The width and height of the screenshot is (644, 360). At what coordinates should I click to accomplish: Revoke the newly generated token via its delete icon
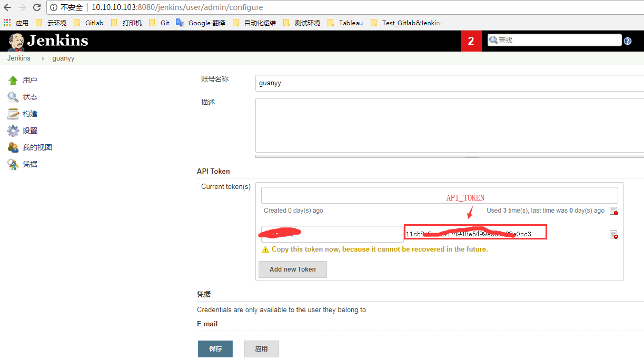613,235
